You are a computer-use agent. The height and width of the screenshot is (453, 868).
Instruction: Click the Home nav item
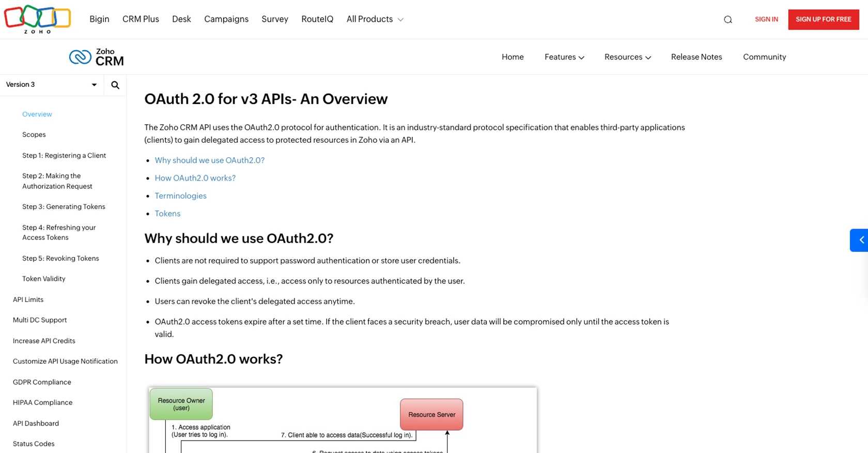513,57
